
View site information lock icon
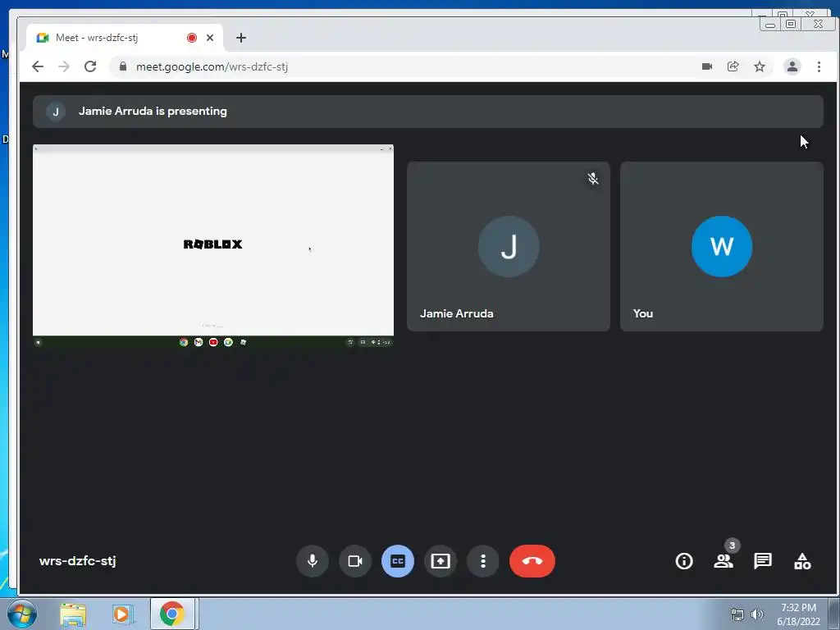[123, 66]
